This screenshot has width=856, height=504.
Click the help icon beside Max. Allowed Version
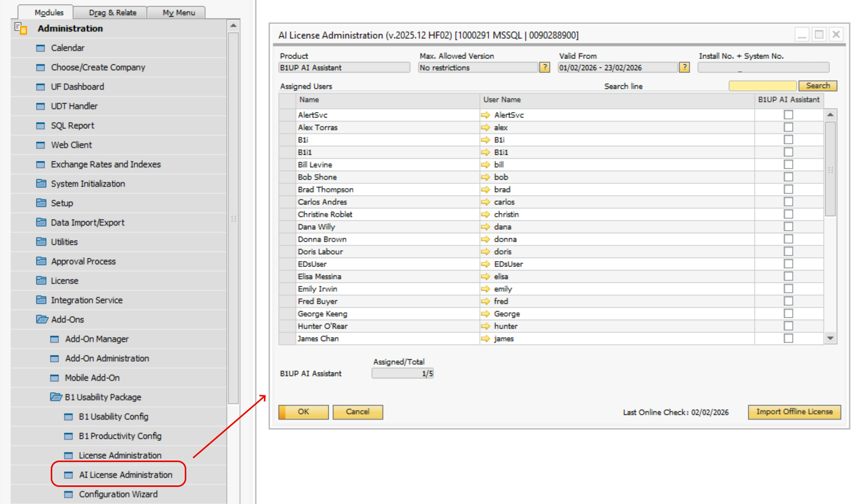[x=544, y=67]
